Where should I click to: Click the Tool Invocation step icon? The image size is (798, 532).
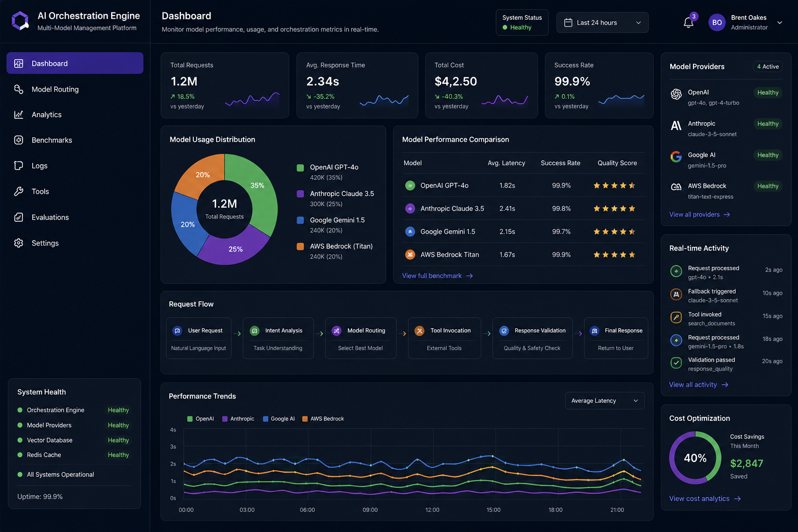tap(420, 331)
